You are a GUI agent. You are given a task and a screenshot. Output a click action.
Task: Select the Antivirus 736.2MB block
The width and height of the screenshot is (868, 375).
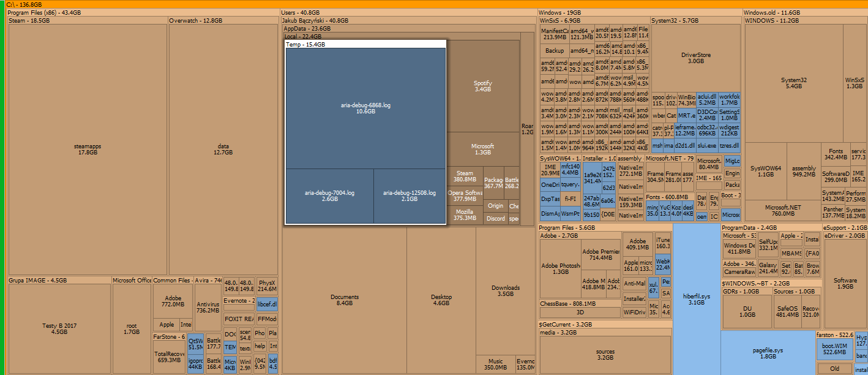click(208, 307)
